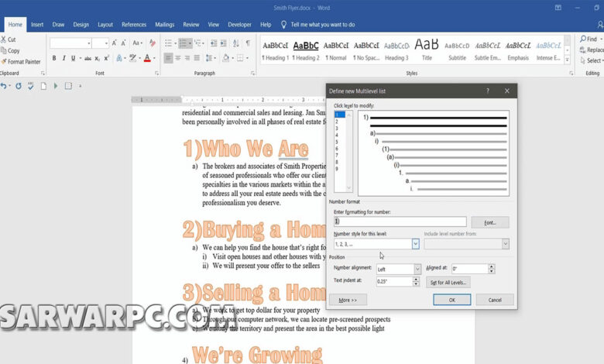Open Find in Editing group
Viewport: 604px width, 364px height.
click(590, 39)
